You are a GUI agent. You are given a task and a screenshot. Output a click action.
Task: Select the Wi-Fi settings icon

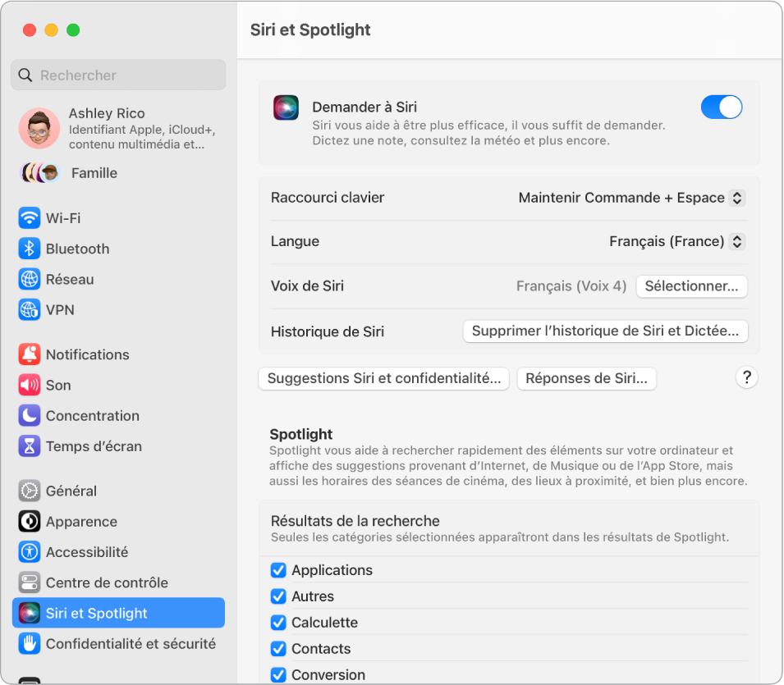(x=29, y=218)
